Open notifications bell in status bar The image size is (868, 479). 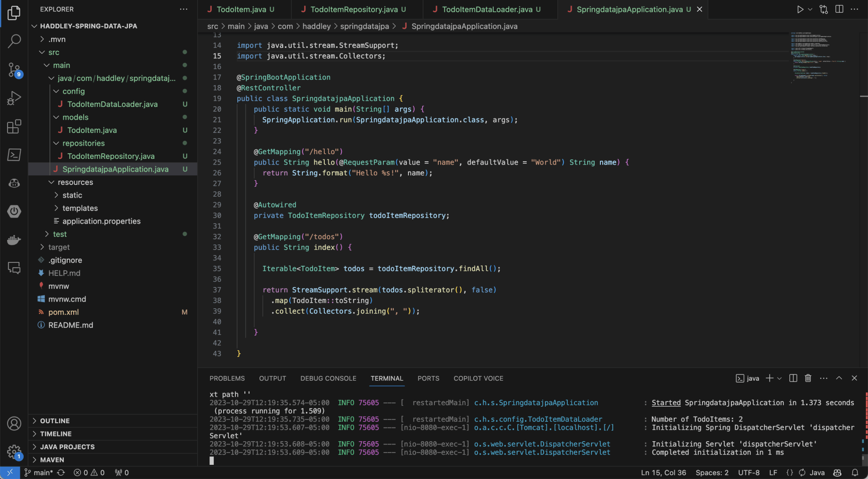[x=855, y=472]
